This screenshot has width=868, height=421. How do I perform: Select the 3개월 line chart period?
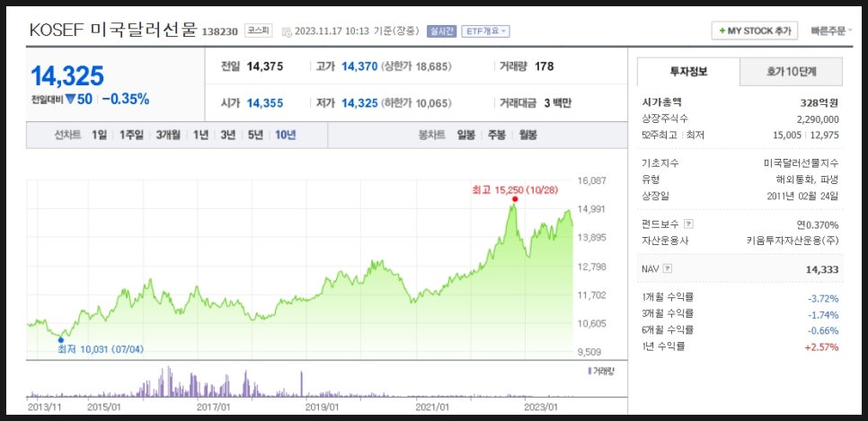point(168,135)
